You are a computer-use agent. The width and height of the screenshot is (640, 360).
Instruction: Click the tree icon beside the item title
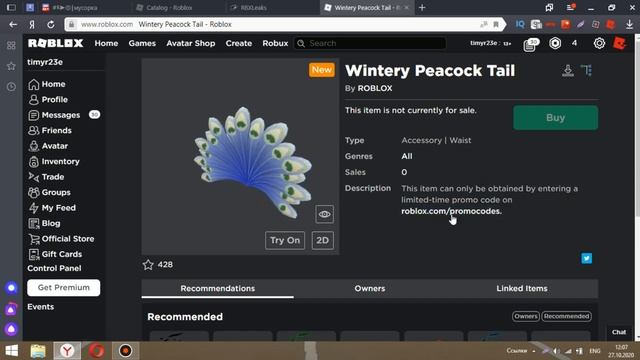coord(587,71)
